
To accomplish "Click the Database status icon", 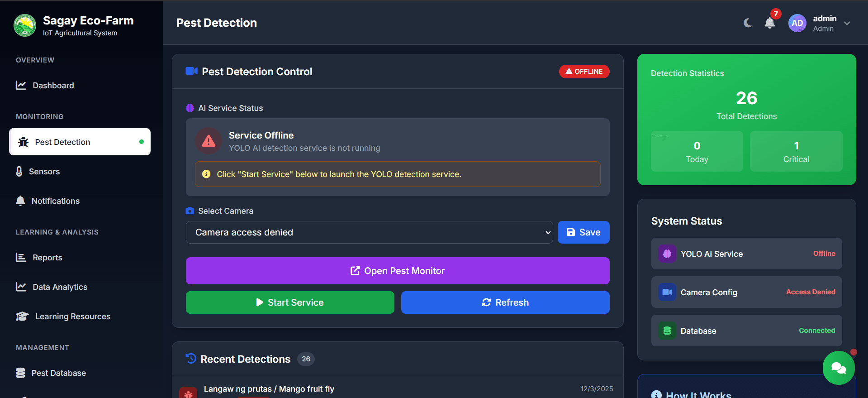I will point(667,331).
